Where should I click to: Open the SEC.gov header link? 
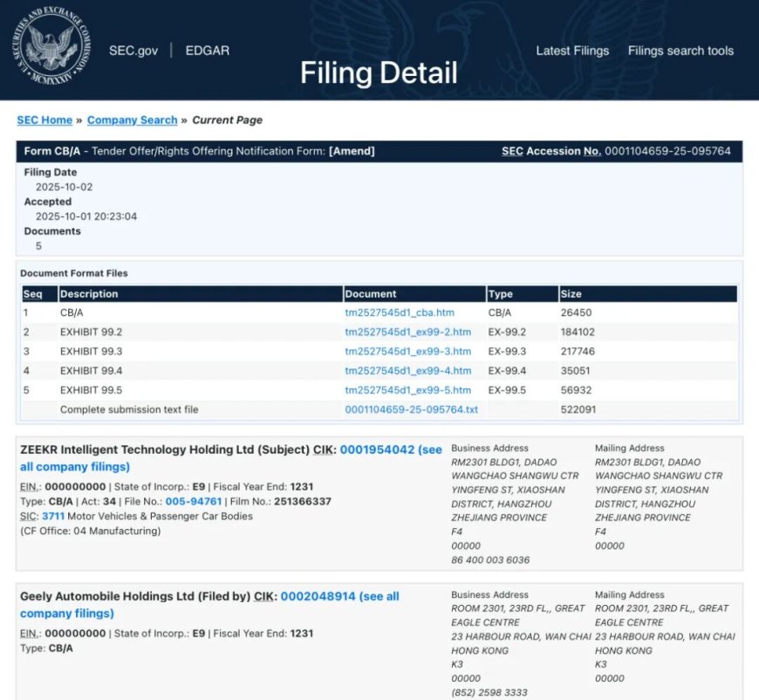133,51
